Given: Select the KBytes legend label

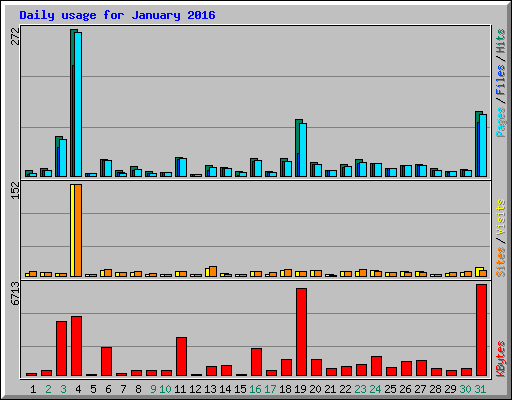Looking at the screenshot, I should (500, 359).
